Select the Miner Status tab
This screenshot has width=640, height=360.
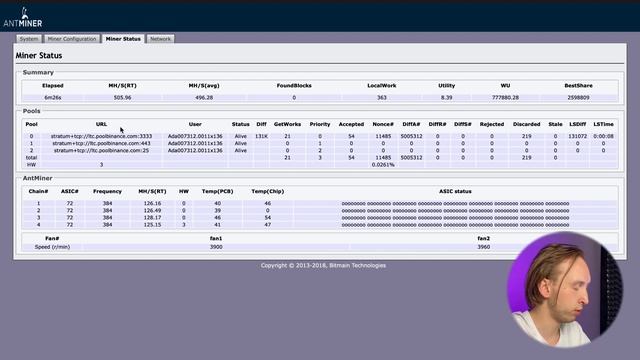coord(123,39)
